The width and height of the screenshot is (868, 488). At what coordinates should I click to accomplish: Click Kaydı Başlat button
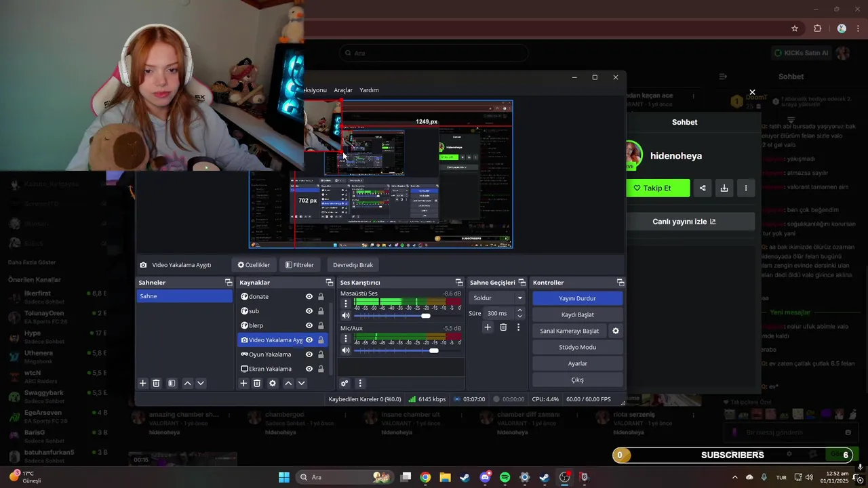tap(577, 314)
